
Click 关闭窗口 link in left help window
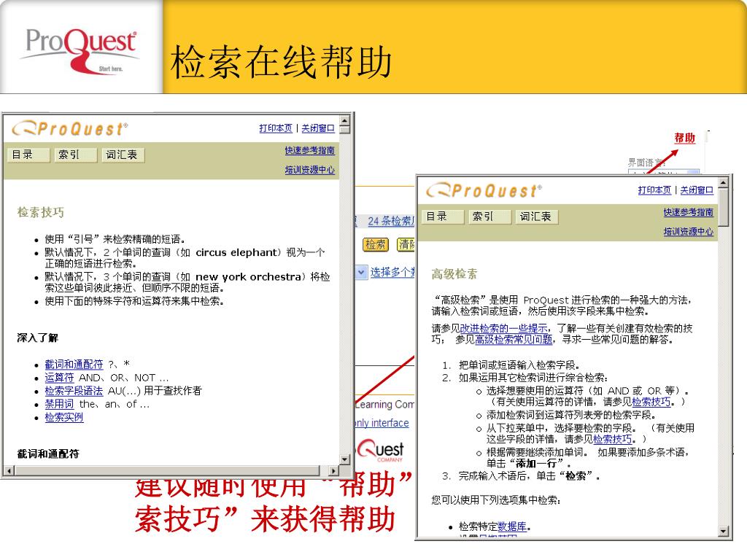click(318, 128)
